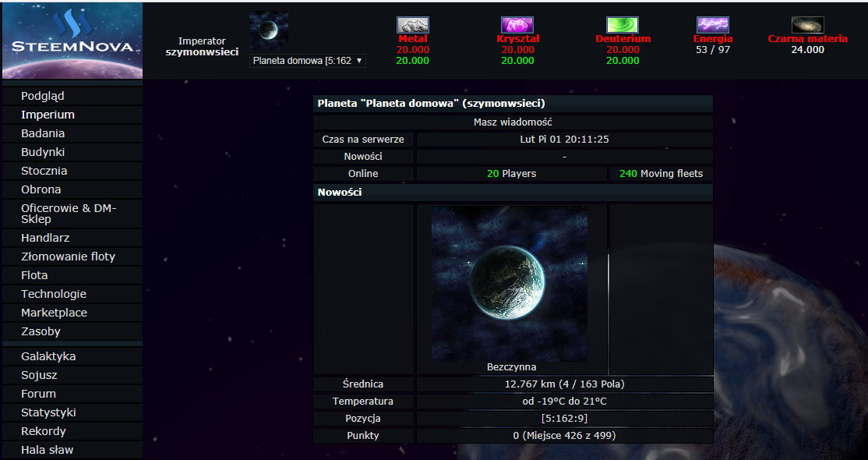The height and width of the screenshot is (460, 868).
Task: Click points value '0 (Miejsce 426 z 499)'
Action: [564, 436]
